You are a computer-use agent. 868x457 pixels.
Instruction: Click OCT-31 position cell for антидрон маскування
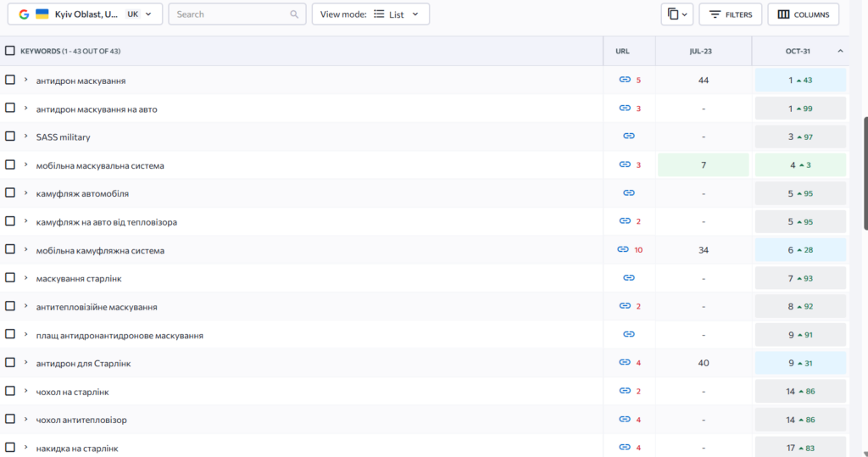(800, 80)
